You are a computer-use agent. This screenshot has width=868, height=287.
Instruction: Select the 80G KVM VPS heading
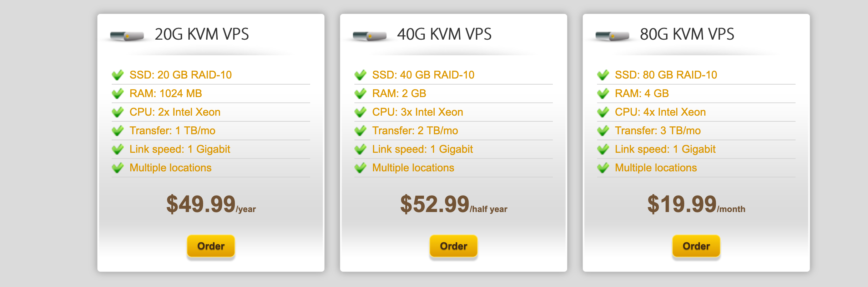click(x=687, y=34)
